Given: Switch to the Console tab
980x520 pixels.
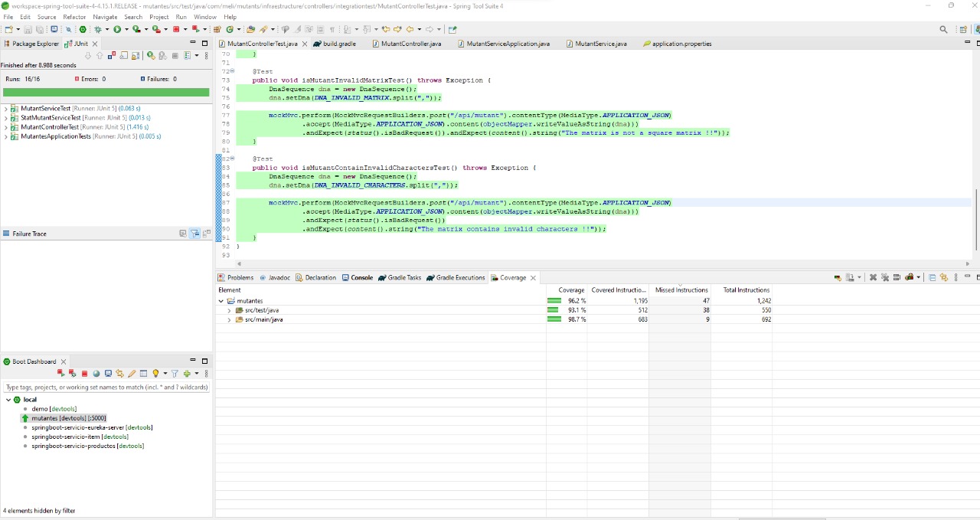Looking at the screenshot, I should point(358,277).
